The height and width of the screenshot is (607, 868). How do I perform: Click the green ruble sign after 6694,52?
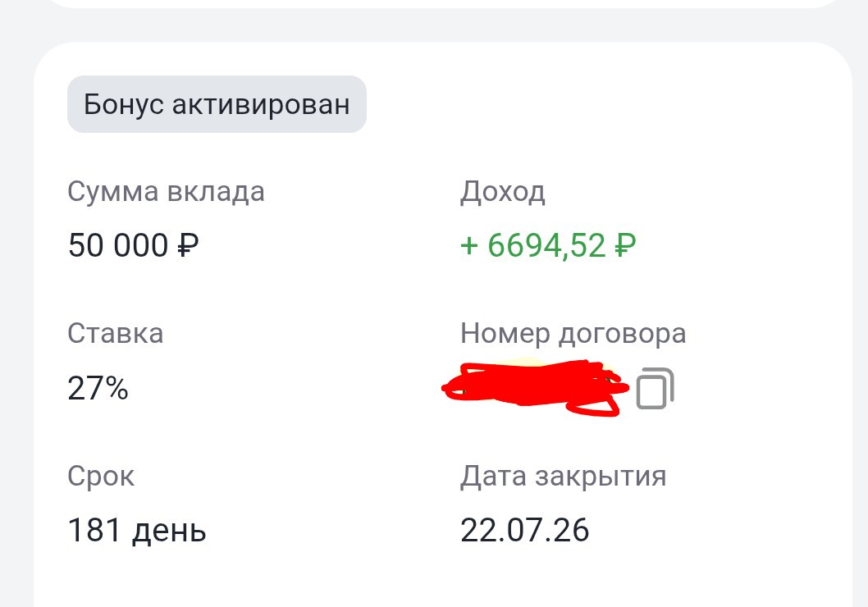[x=625, y=245]
